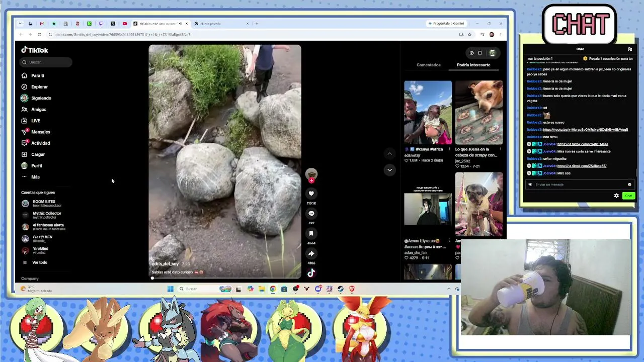
Task: Open chat settings gear icon
Action: (x=616, y=196)
